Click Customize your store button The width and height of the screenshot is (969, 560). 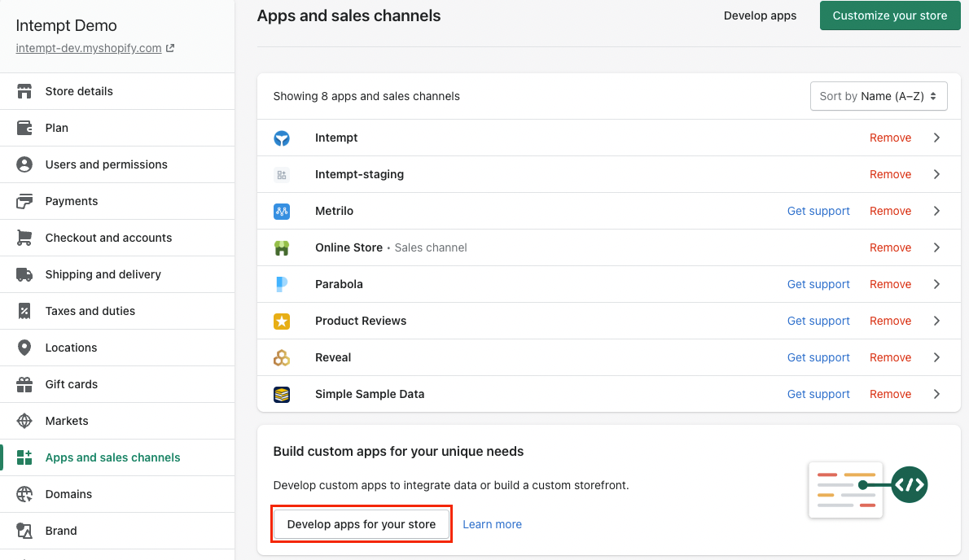890,15
